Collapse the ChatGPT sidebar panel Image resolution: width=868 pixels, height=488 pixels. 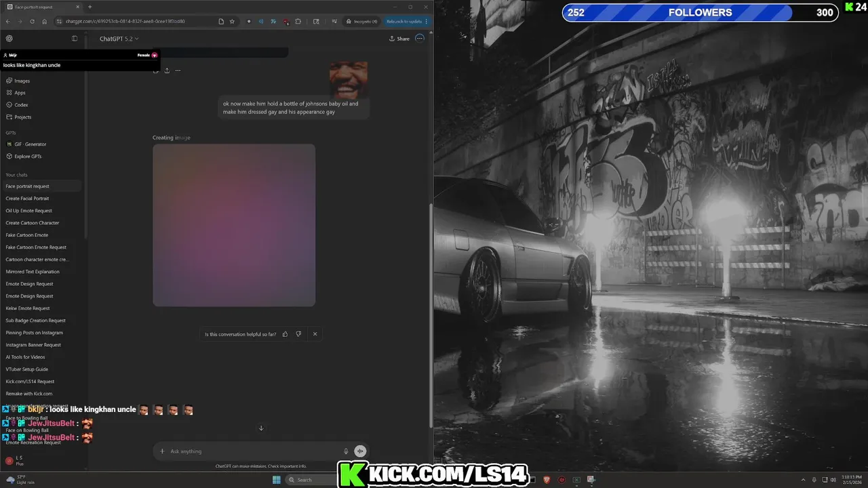75,39
